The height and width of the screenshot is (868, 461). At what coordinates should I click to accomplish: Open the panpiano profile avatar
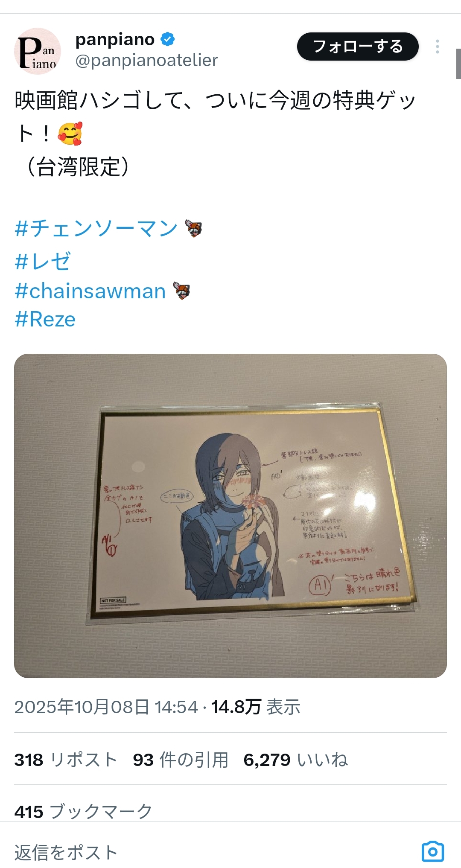[x=38, y=51]
